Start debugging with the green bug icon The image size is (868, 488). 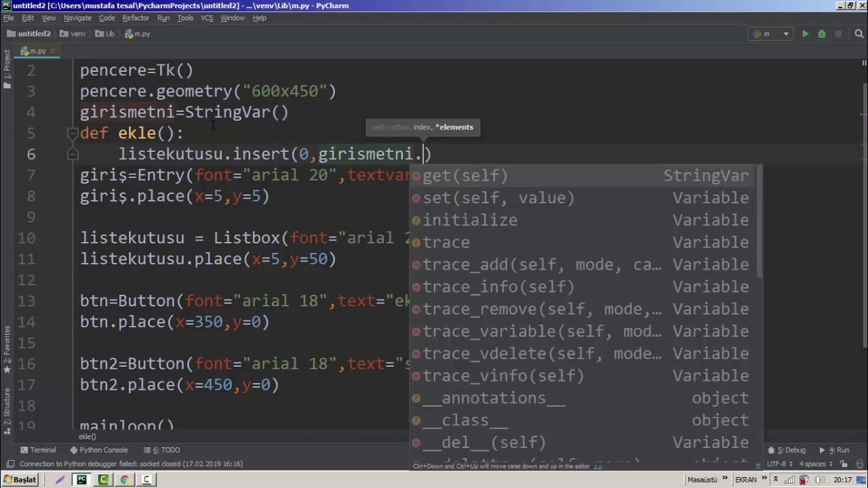821,34
